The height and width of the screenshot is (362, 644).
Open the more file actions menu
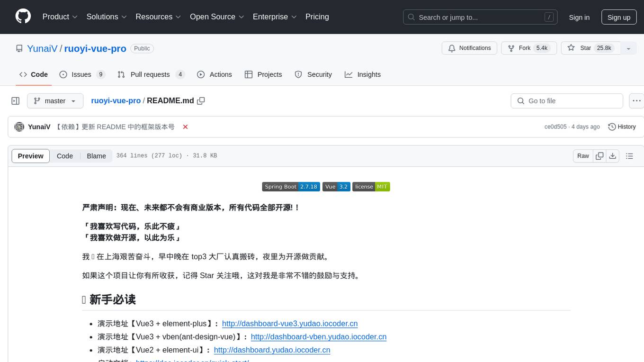tap(636, 101)
